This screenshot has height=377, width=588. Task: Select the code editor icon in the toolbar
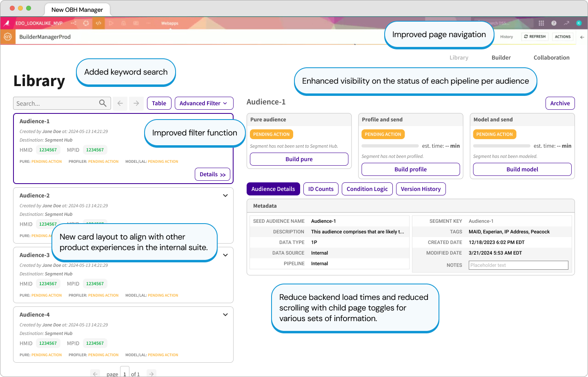click(98, 23)
